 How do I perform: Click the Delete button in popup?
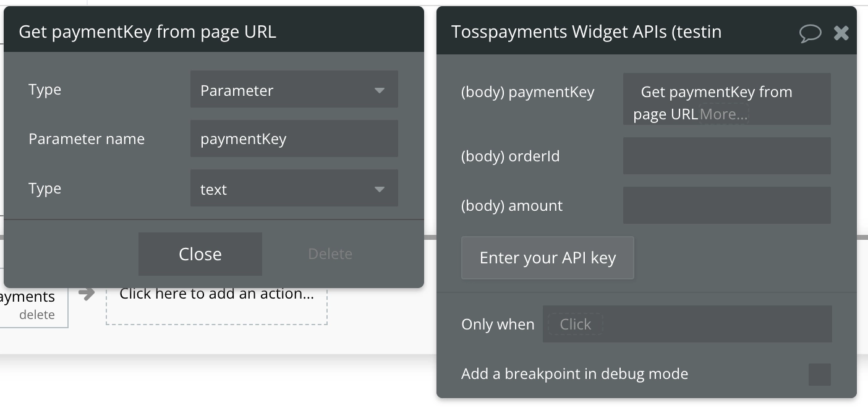tap(330, 254)
